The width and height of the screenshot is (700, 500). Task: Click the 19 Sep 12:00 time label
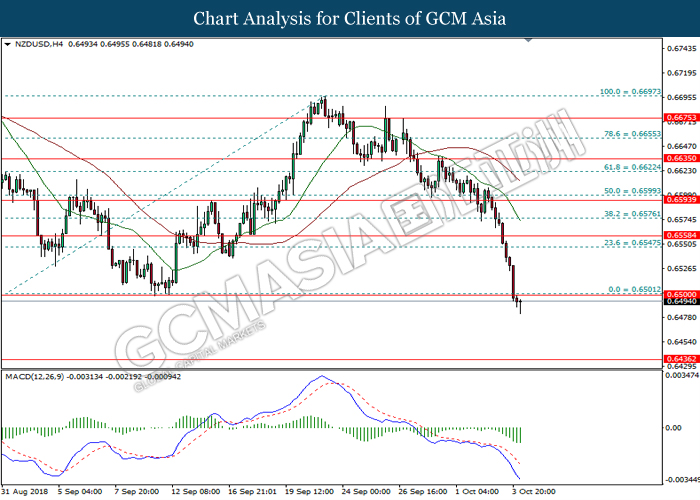(309, 492)
